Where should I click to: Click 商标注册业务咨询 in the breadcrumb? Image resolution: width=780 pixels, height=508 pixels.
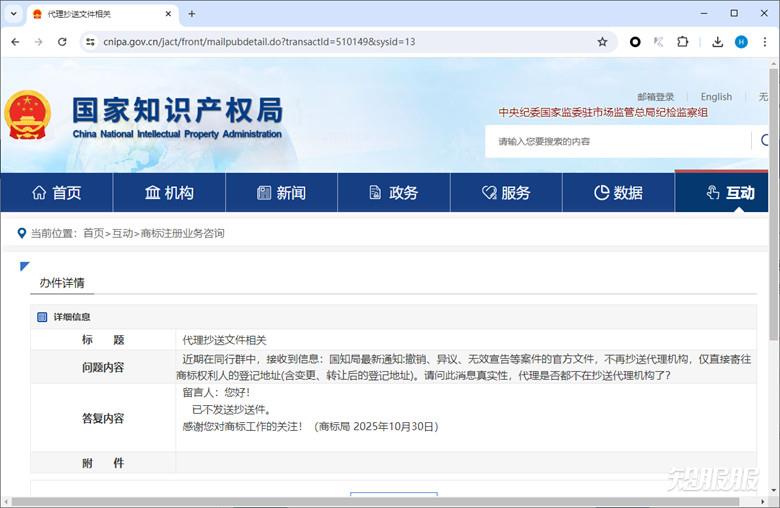click(x=183, y=233)
